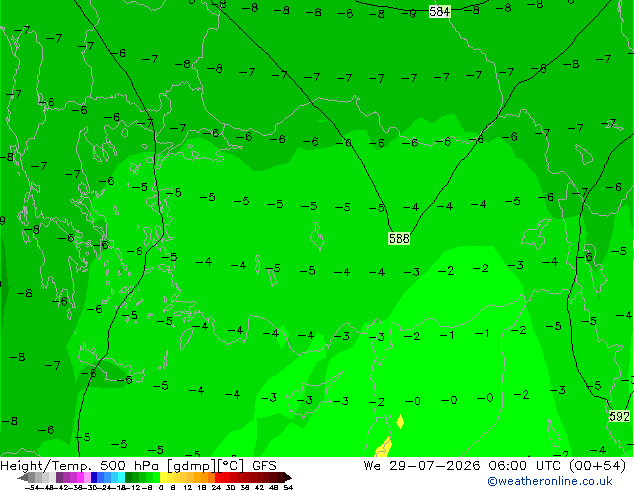634x490 pixels.
Task: Click the GFS model label
Action: pos(264,466)
